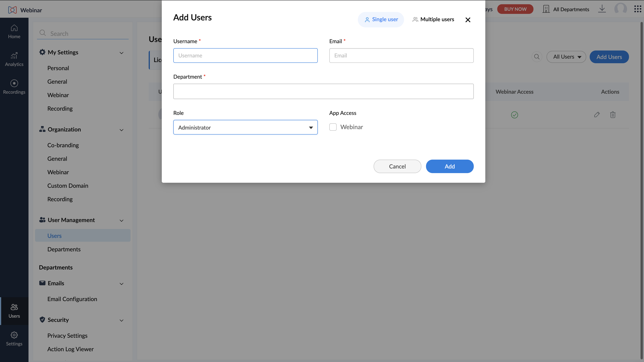The width and height of the screenshot is (644, 362).
Task: Open the Role Administrator dropdown
Action: coord(245,127)
